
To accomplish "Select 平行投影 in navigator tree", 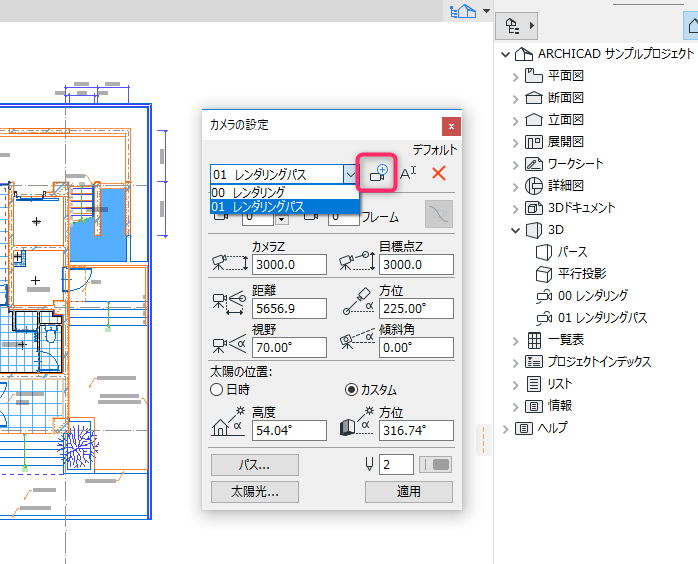I will click(582, 274).
